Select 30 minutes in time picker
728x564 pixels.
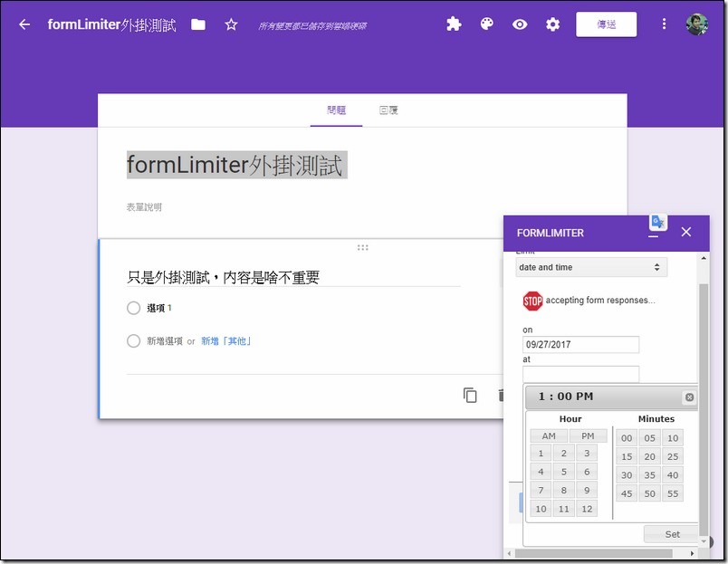pyautogui.click(x=627, y=475)
